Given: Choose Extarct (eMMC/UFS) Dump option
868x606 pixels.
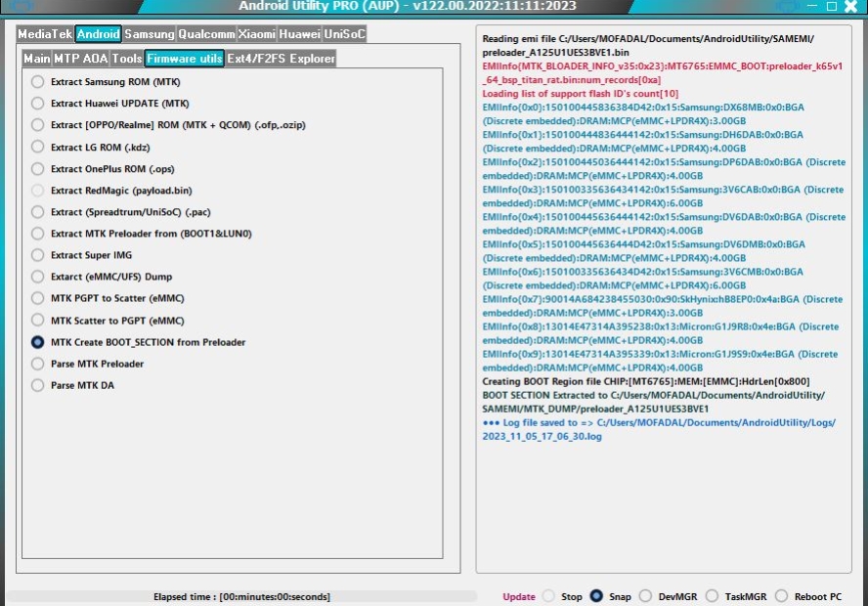Looking at the screenshot, I should tap(102, 277).
